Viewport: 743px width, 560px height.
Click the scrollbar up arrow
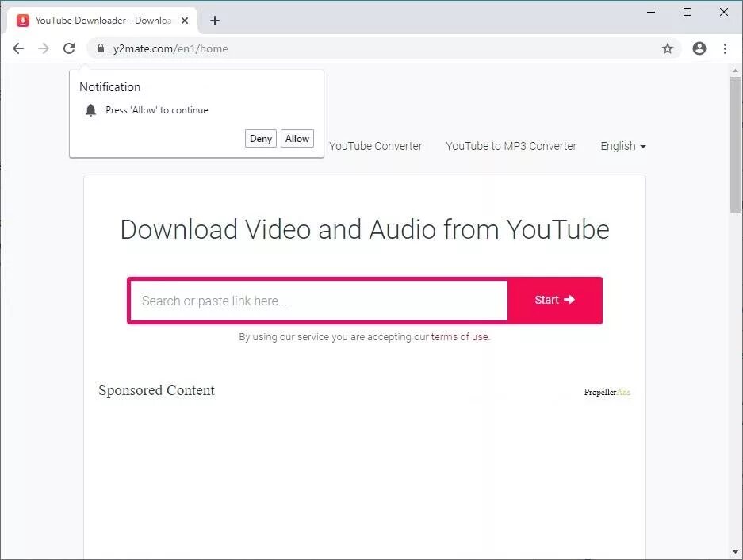click(x=735, y=71)
